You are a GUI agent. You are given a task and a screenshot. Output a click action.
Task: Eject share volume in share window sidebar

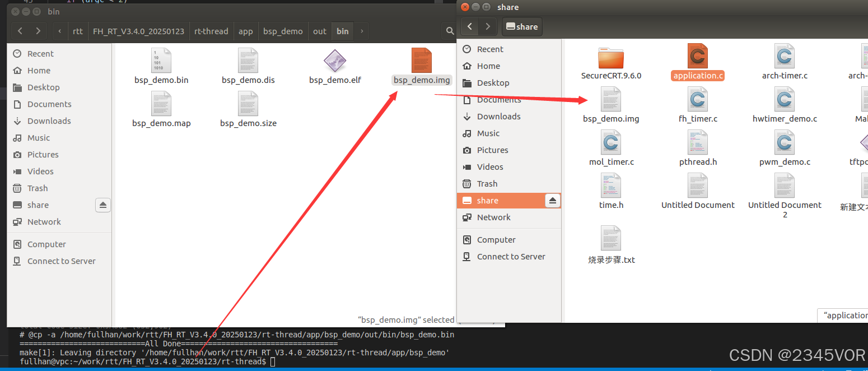(x=552, y=201)
